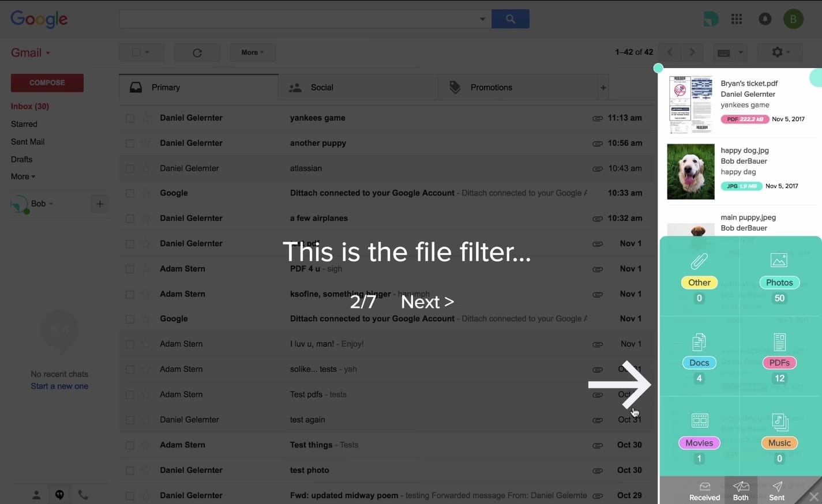
Task: Open Inbox (30) folder
Action: click(x=30, y=106)
